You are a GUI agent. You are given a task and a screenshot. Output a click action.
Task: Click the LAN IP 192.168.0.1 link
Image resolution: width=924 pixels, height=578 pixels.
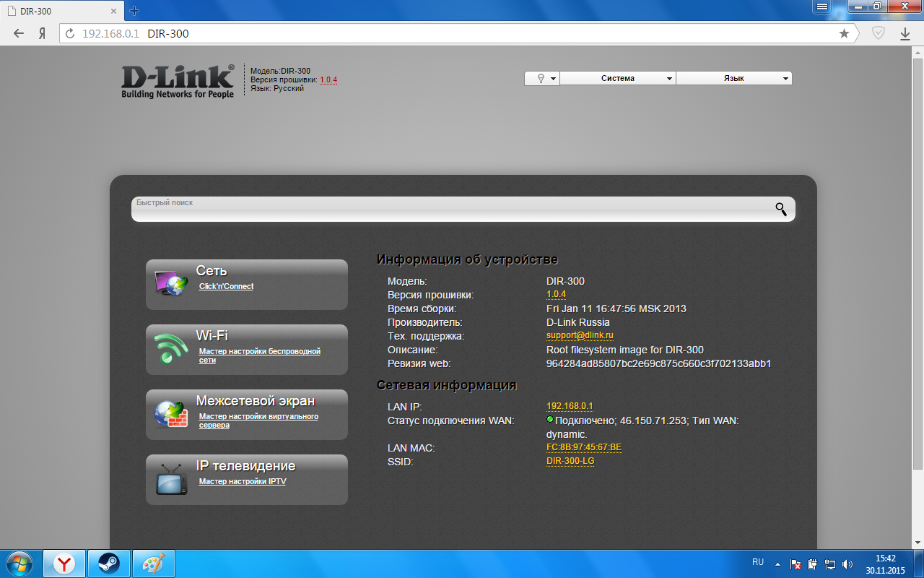click(570, 406)
